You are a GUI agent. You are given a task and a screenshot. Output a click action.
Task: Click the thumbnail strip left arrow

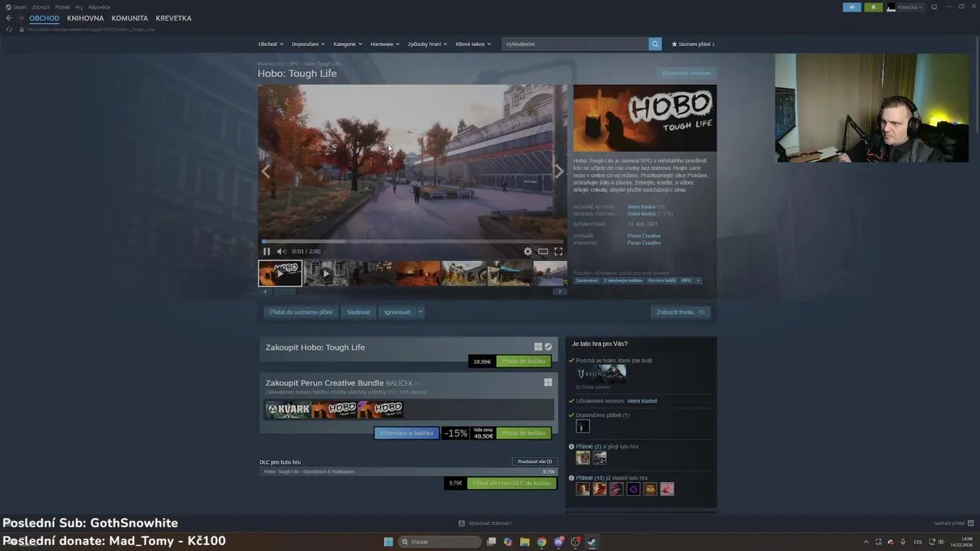click(266, 292)
